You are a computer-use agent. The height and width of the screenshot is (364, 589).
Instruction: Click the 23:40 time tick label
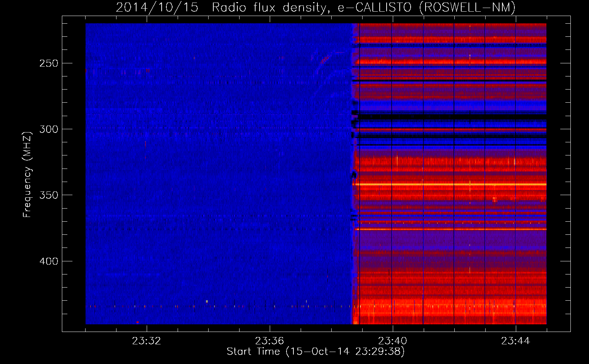point(392,341)
